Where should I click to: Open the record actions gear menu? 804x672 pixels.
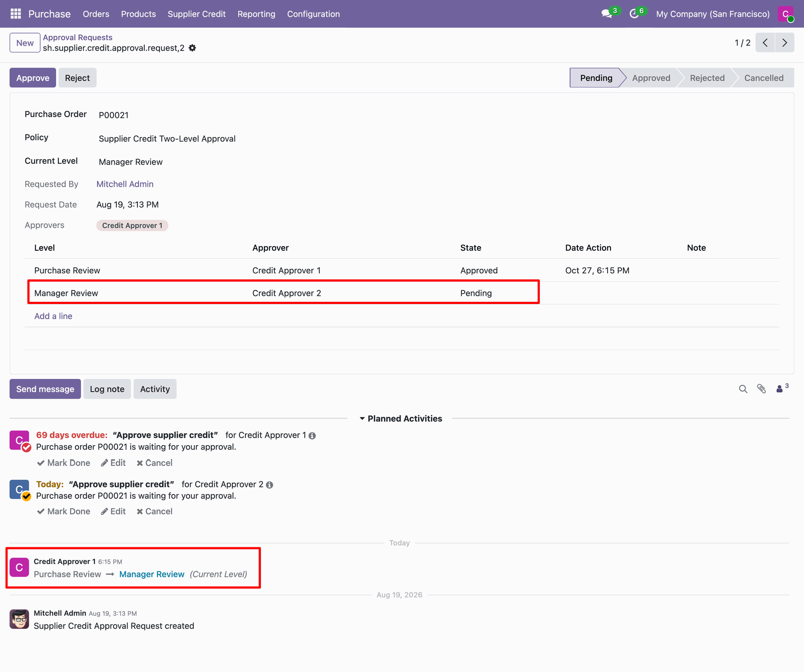[x=192, y=48]
